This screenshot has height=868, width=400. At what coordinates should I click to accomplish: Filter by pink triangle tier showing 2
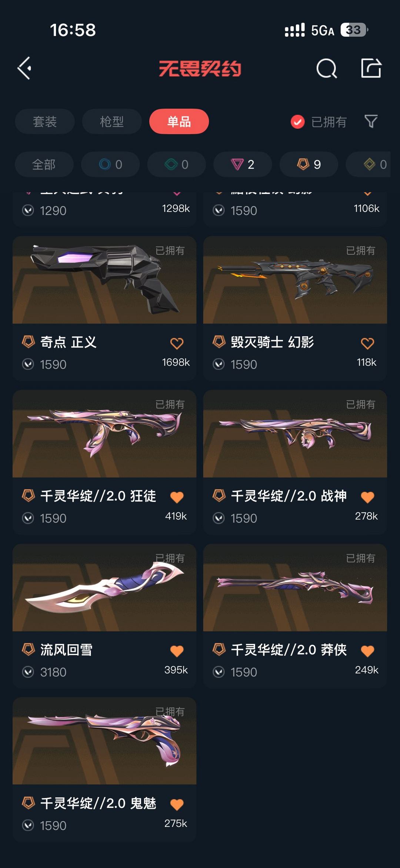(x=243, y=164)
